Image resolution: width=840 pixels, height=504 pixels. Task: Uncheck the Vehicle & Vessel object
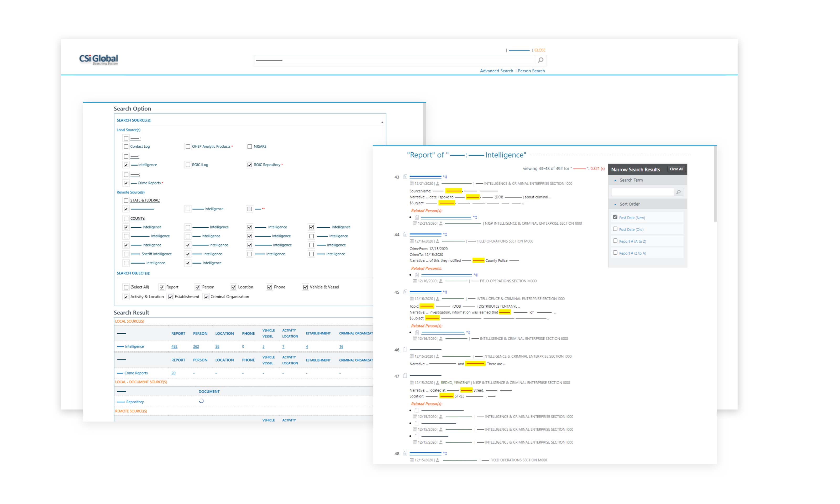(x=305, y=287)
